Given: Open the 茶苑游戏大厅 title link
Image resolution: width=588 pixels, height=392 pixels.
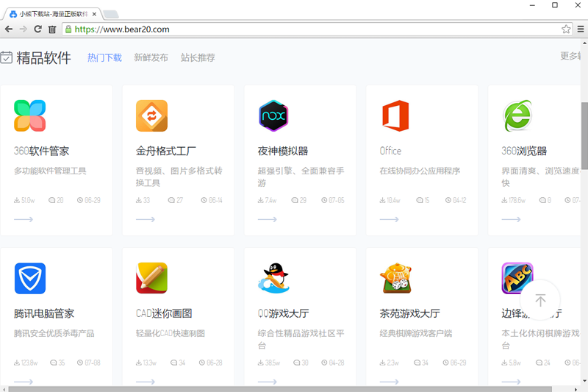Looking at the screenshot, I should [409, 313].
